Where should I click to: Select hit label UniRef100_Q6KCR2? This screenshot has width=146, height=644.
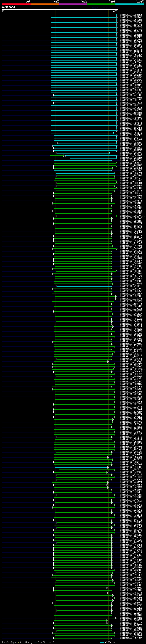point(131,20)
